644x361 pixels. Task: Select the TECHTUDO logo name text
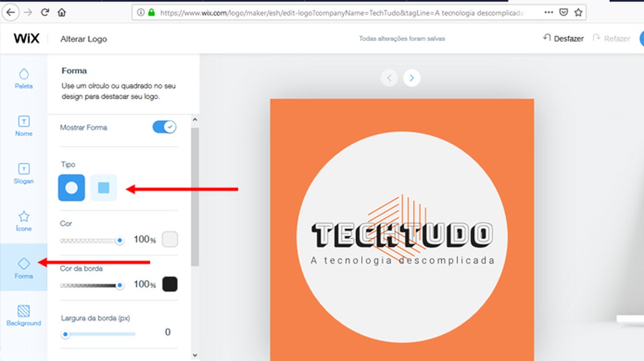coord(402,235)
